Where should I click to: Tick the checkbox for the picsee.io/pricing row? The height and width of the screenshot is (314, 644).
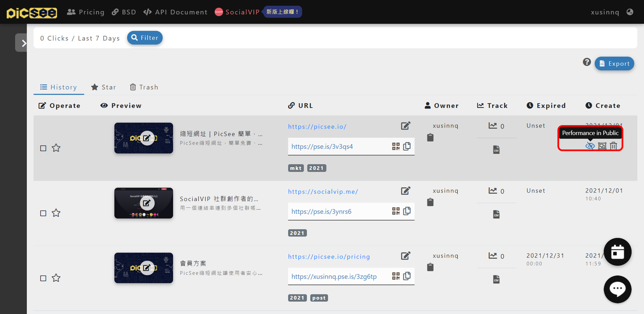(x=43, y=278)
